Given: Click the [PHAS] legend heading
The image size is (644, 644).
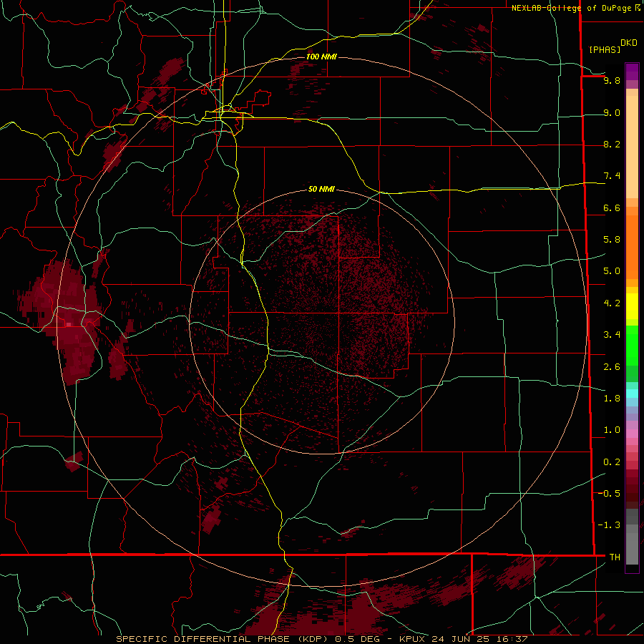Looking at the screenshot, I should tap(605, 49).
